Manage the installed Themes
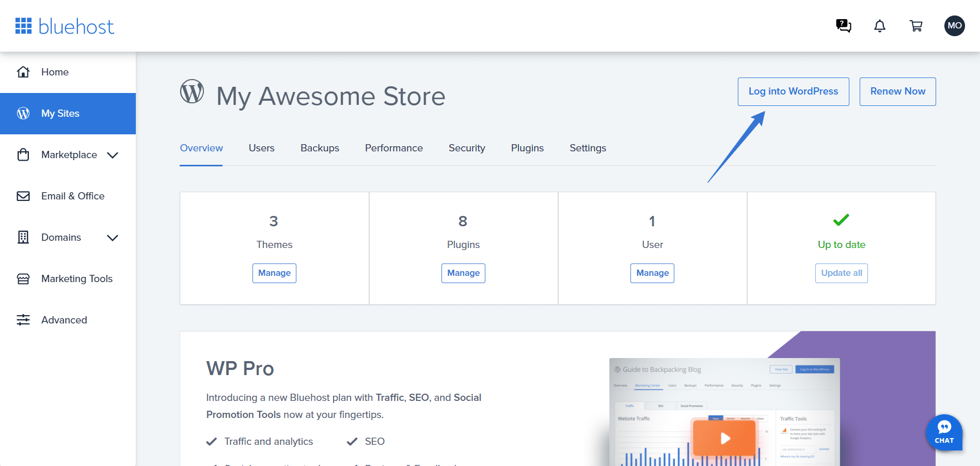The height and width of the screenshot is (466, 980). [274, 273]
